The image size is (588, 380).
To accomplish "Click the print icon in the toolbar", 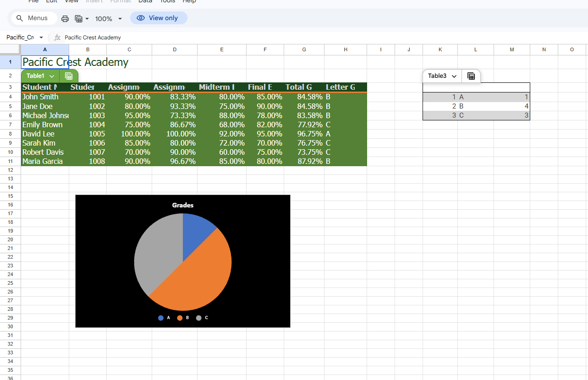I will click(65, 19).
